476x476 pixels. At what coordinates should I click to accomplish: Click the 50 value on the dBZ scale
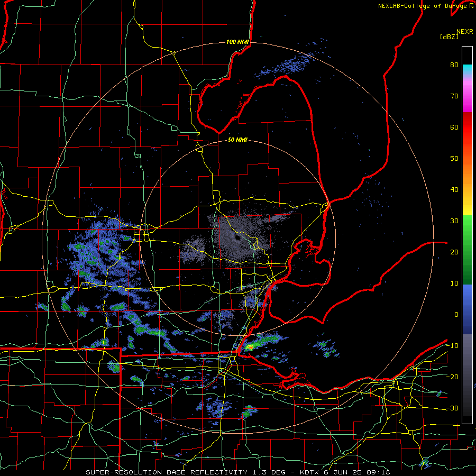coord(454,159)
